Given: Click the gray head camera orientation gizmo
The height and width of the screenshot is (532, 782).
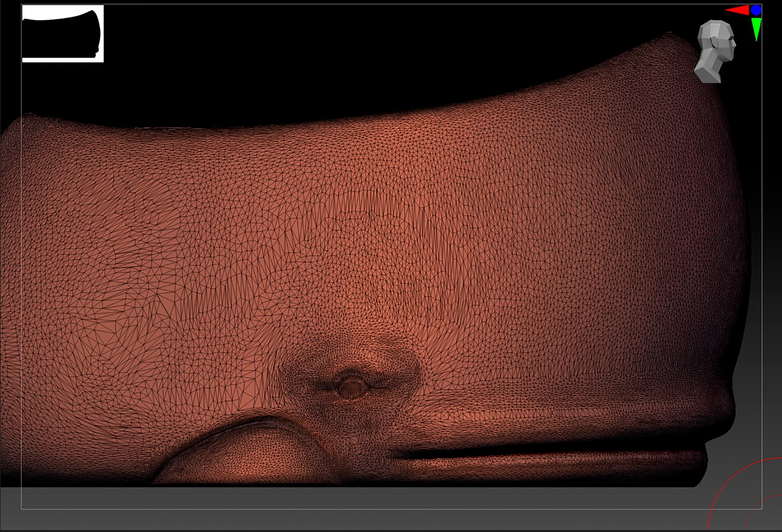Looking at the screenshot, I should tap(716, 51).
